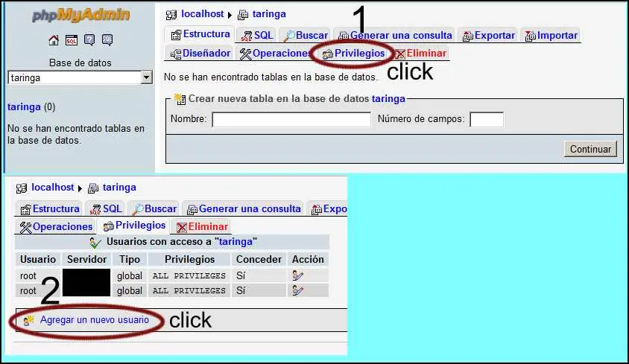This screenshot has height=364, width=629.
Task: Click taringa link in Usuarios con acceso header
Action: (x=236, y=242)
